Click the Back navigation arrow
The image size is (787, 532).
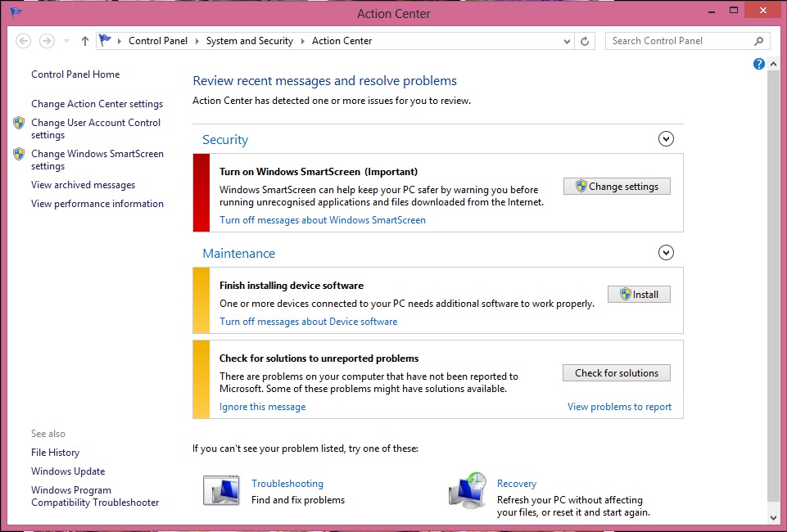coord(23,41)
